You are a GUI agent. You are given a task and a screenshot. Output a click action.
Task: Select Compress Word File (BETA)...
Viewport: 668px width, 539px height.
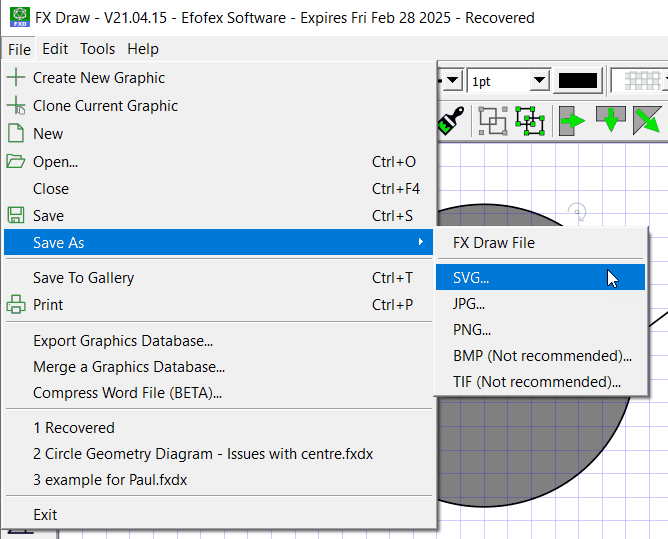pyautogui.click(x=218, y=393)
